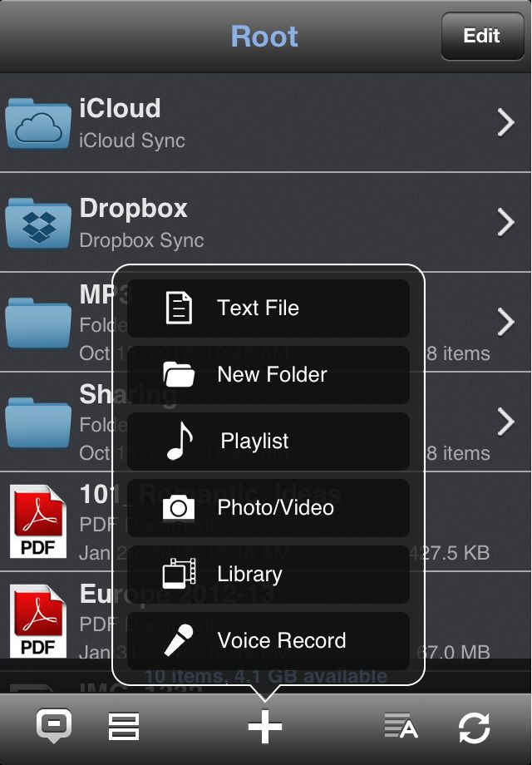Open the Dropbox folder icon

click(x=38, y=223)
